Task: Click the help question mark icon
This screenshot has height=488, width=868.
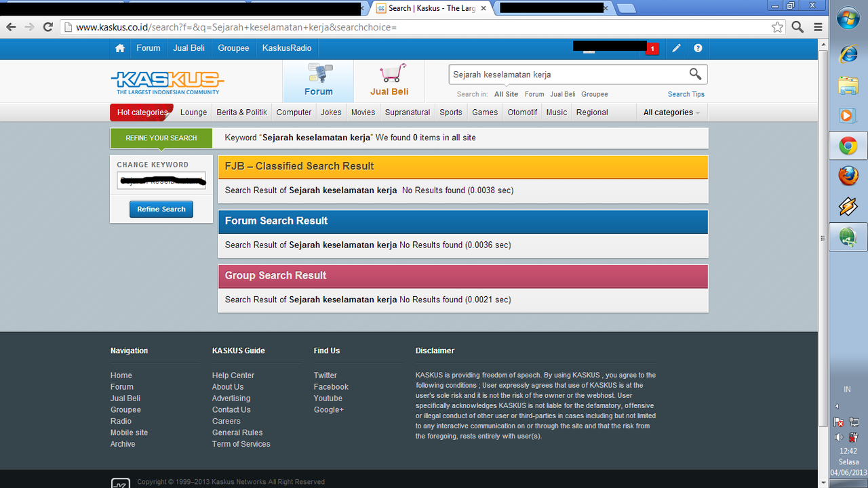Action: point(698,48)
